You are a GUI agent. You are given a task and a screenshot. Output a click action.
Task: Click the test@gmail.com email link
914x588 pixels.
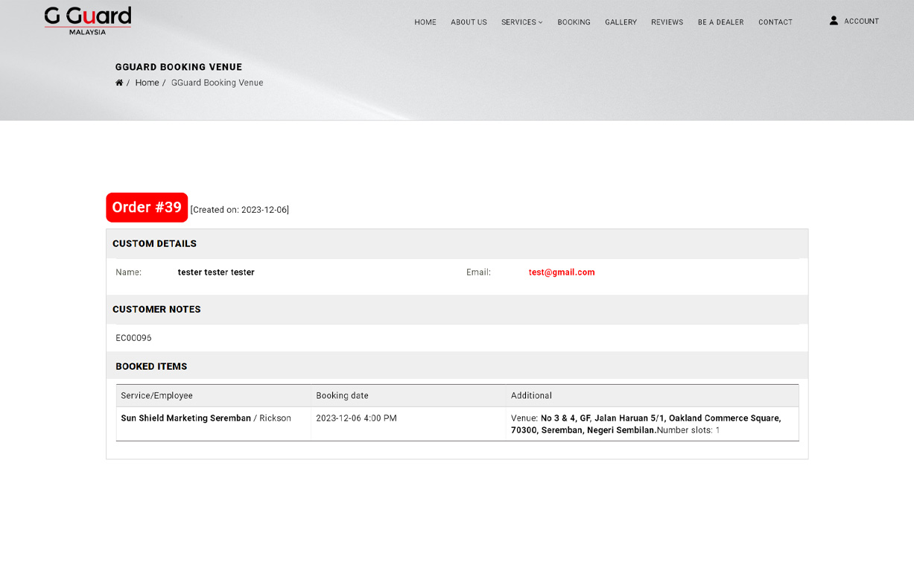(562, 272)
